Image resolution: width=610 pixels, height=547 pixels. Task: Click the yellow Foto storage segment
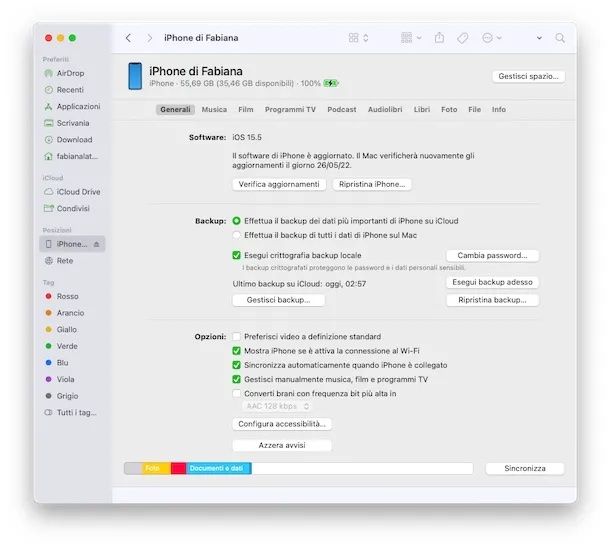156,468
